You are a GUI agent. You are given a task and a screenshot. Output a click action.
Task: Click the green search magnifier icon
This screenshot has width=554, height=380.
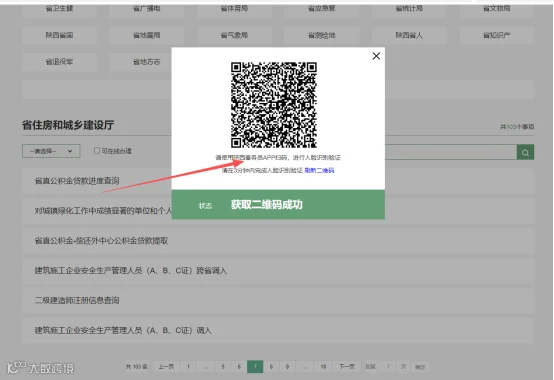[525, 152]
